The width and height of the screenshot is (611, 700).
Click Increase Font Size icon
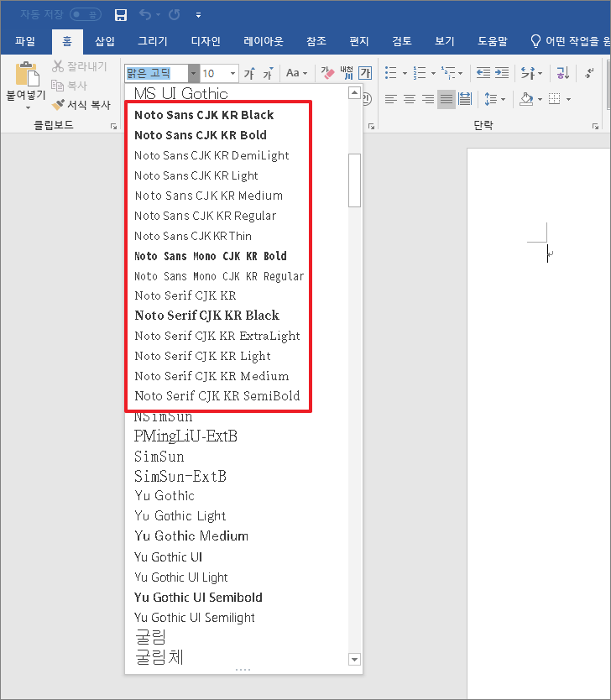tap(249, 73)
